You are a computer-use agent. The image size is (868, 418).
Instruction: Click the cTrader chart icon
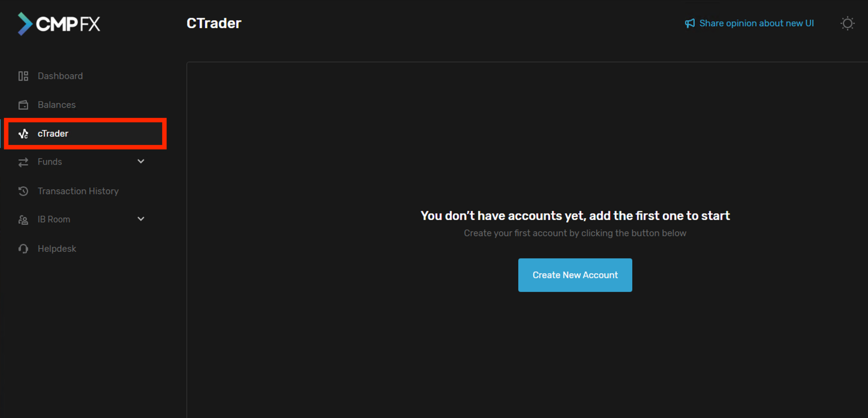pyautogui.click(x=23, y=134)
